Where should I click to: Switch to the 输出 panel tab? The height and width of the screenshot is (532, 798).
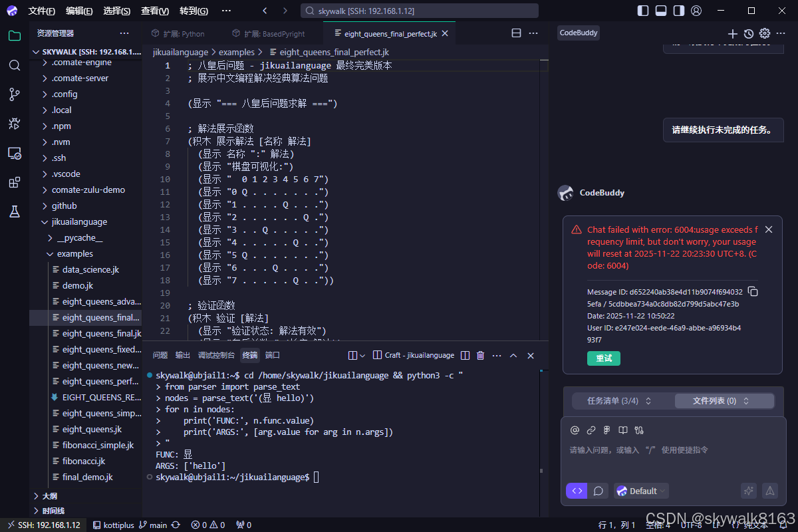pos(182,355)
